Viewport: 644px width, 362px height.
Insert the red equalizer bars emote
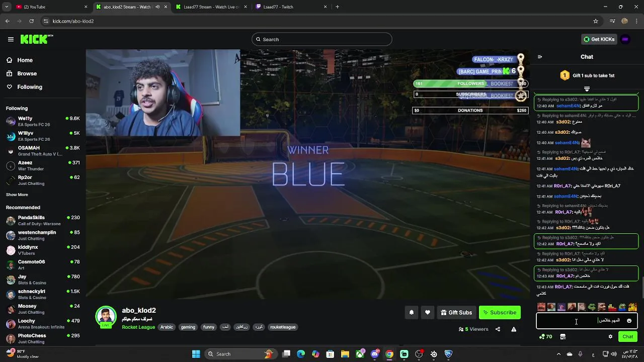tap(612, 307)
